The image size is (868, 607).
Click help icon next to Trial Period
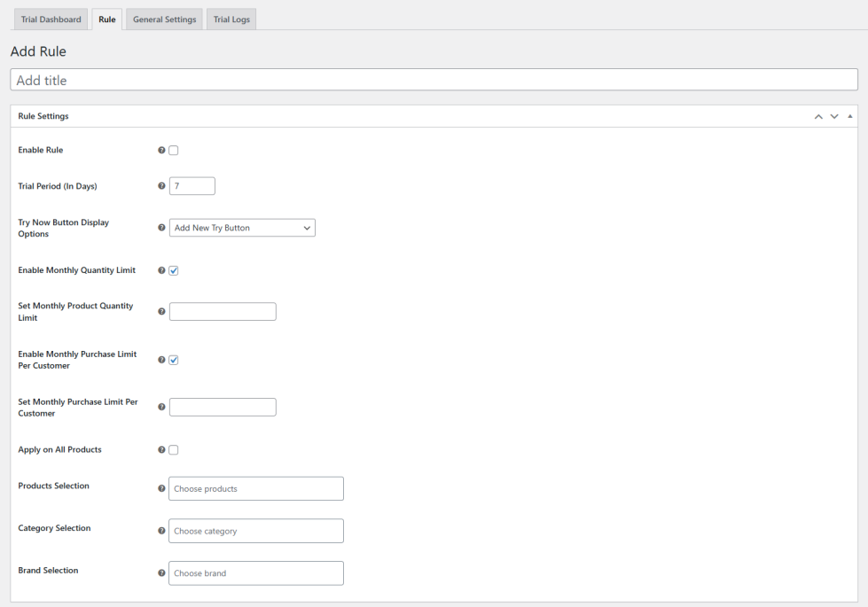161,186
